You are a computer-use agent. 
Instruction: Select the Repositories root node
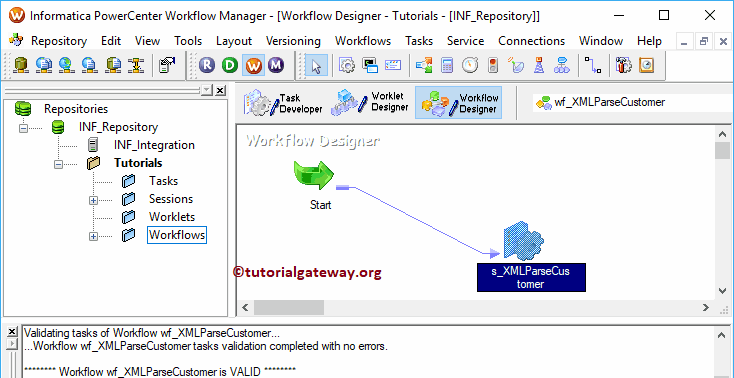tap(76, 109)
